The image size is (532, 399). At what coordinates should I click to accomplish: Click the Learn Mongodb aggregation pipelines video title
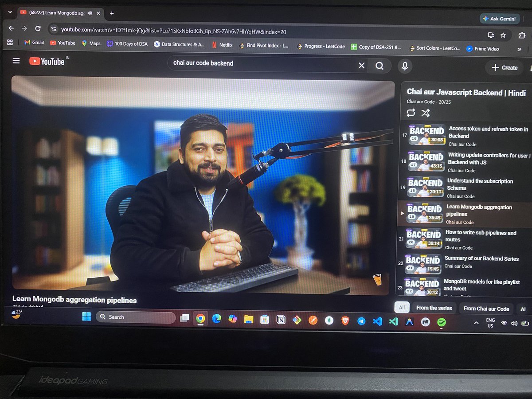pos(74,300)
